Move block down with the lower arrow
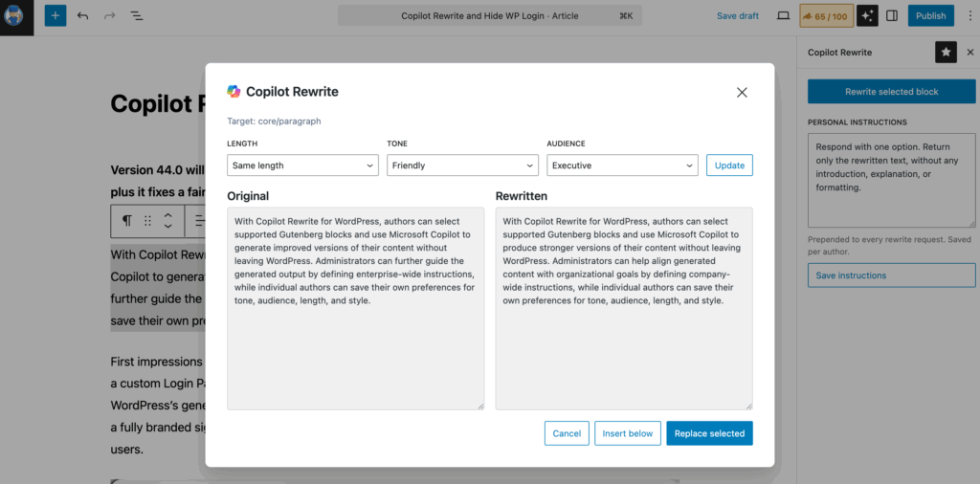 [x=167, y=227]
